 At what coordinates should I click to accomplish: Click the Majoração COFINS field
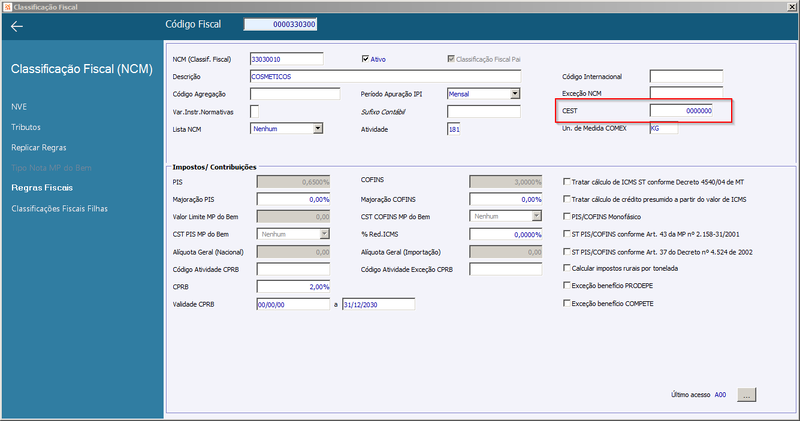[506, 200]
